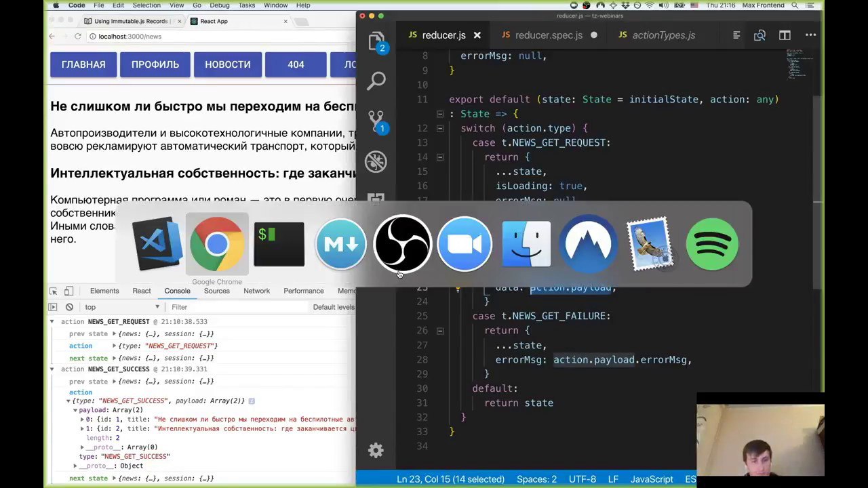
Task: Fold the switch block at line 12
Action: pyautogui.click(x=439, y=128)
